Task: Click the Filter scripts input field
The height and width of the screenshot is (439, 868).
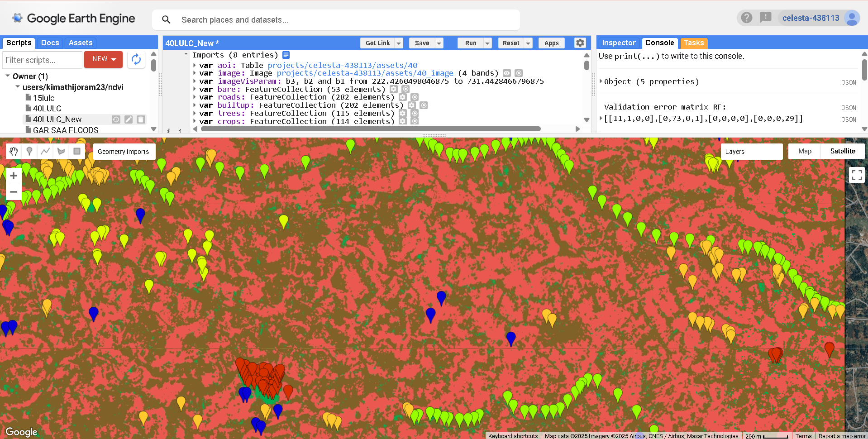Action: [x=42, y=60]
